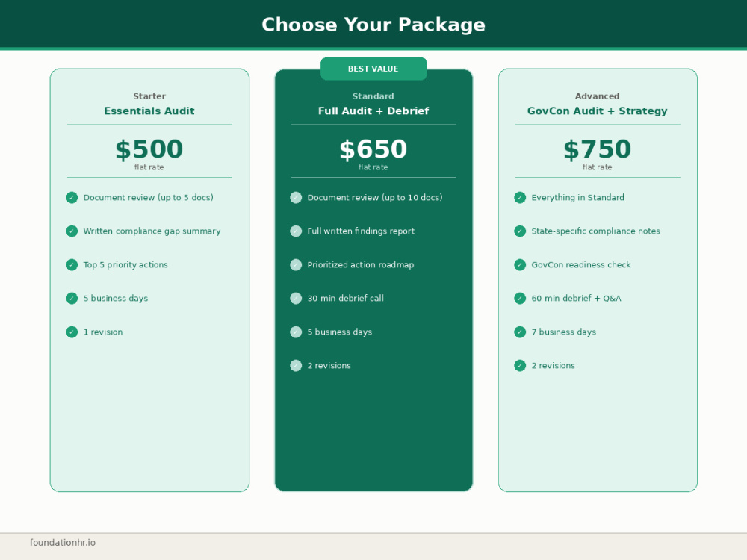Click checkmark beside '30-min debrief call'
This screenshot has height=560, width=747.
[296, 298]
